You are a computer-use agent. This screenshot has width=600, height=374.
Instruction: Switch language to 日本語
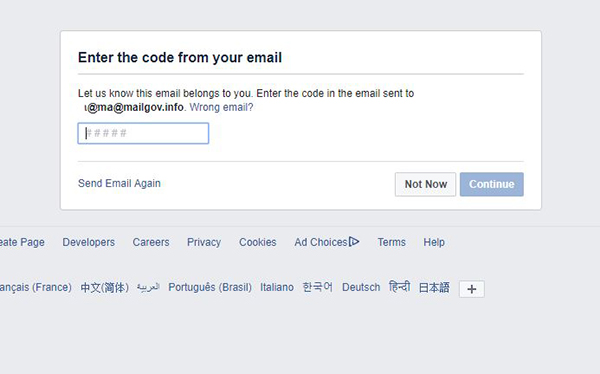coord(434,287)
